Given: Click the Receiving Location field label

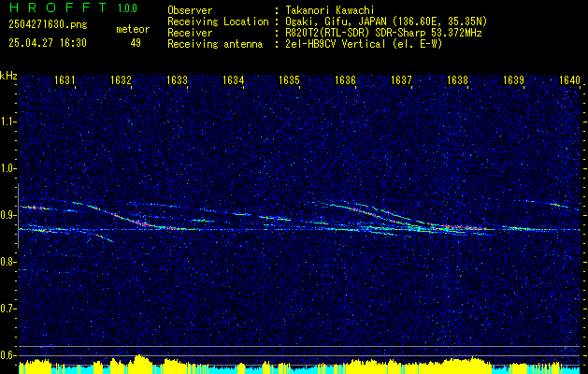Looking at the screenshot, I should (x=218, y=22).
